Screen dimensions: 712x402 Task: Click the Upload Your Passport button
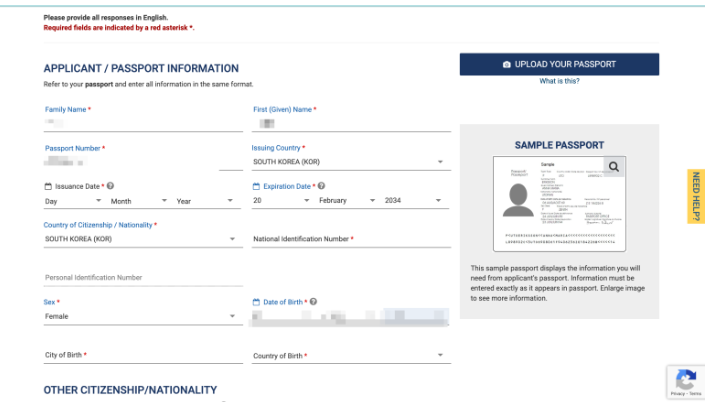(559, 65)
